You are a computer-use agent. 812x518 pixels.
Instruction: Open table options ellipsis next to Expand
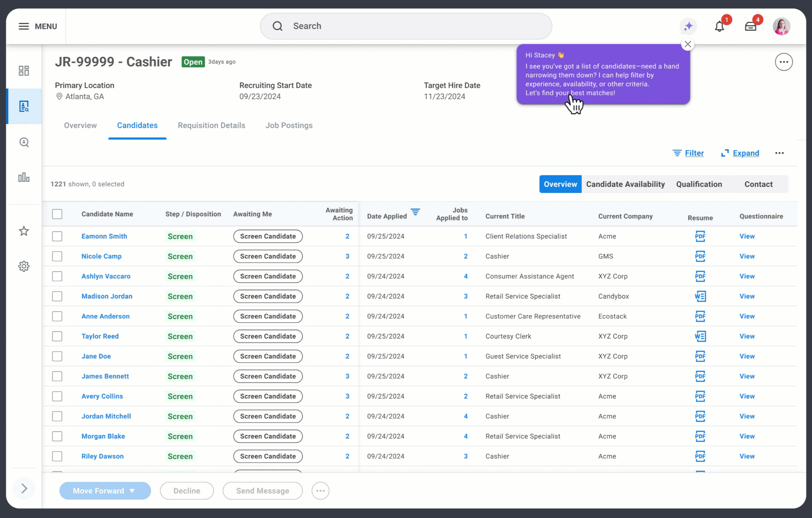[779, 153]
